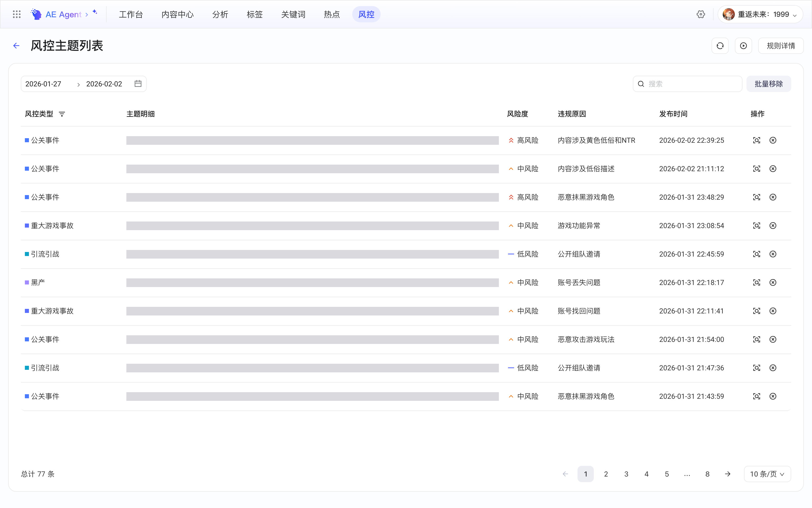Image resolution: width=812 pixels, height=508 pixels.
Task: View details of 21:11:12 row
Action: pos(757,169)
